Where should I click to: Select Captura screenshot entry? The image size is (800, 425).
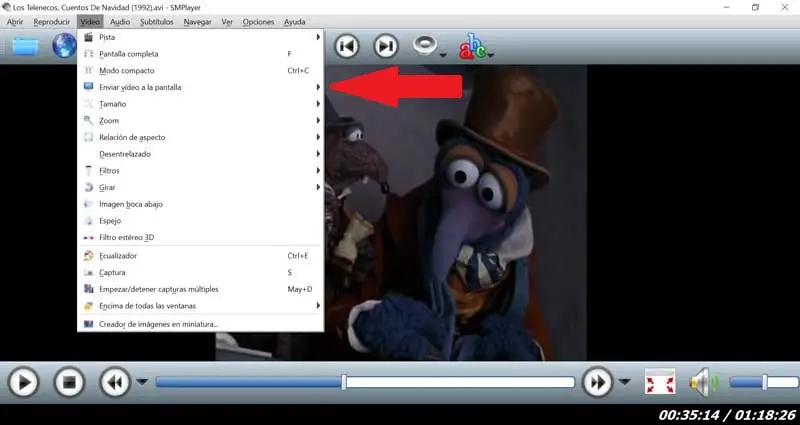(201, 272)
